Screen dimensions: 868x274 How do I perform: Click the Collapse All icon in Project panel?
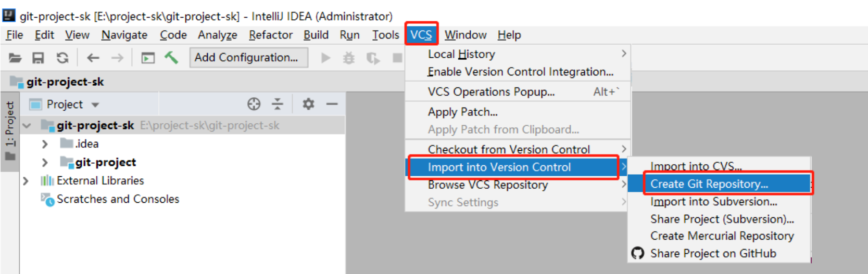click(278, 105)
